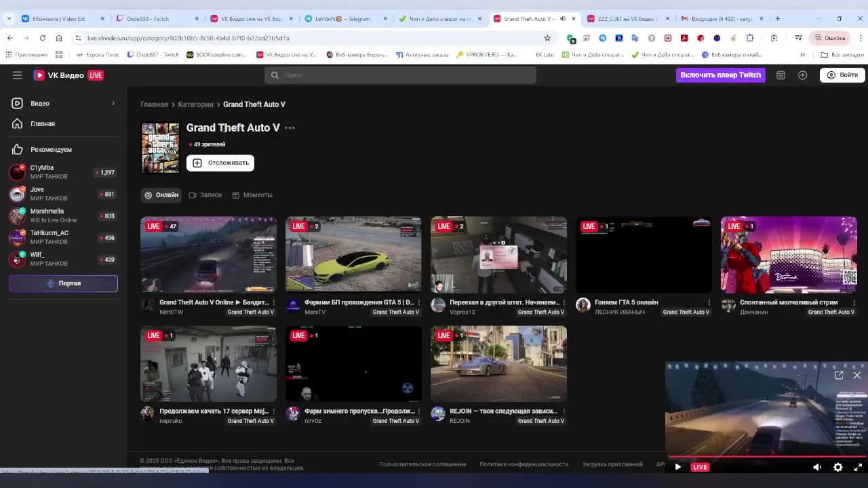Expand mini player to fullscreen

click(x=858, y=467)
